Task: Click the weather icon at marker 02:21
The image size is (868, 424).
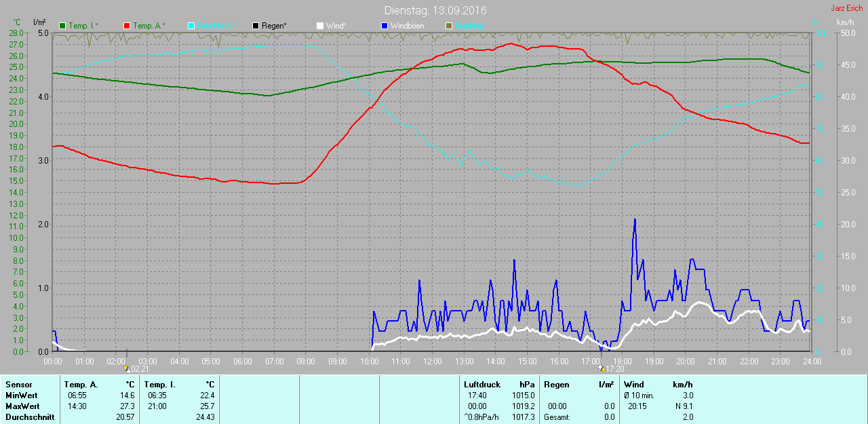Action: [126, 369]
